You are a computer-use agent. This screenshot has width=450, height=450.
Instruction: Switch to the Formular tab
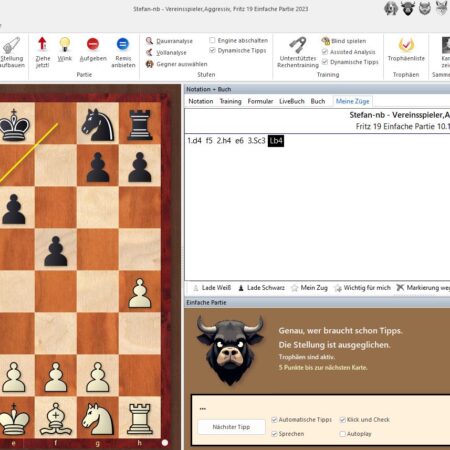pyautogui.click(x=260, y=101)
